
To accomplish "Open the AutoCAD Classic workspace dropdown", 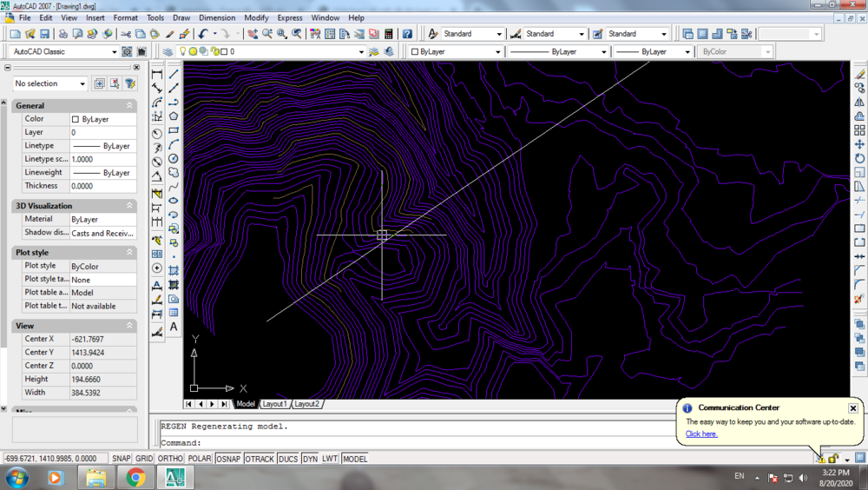I will 114,52.
